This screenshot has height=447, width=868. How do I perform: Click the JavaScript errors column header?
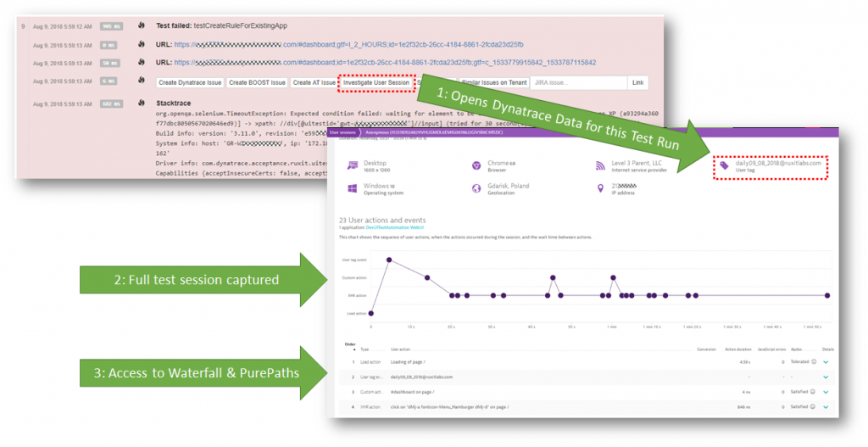point(771,349)
